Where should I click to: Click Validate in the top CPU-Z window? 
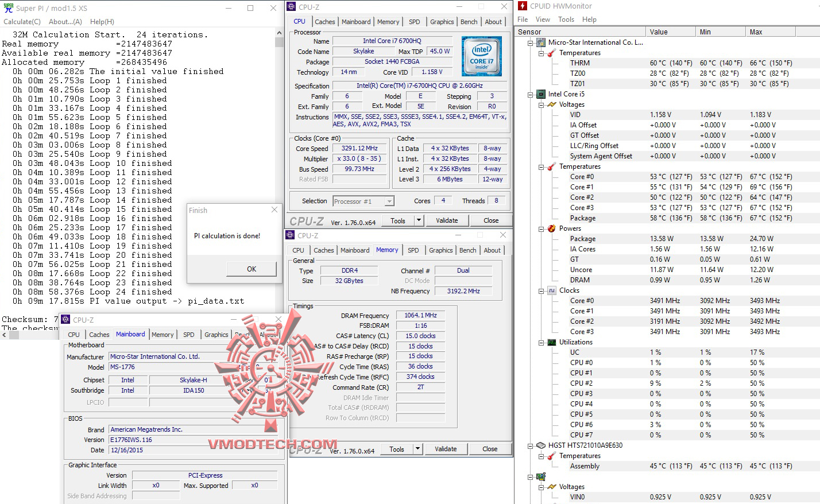(x=447, y=220)
